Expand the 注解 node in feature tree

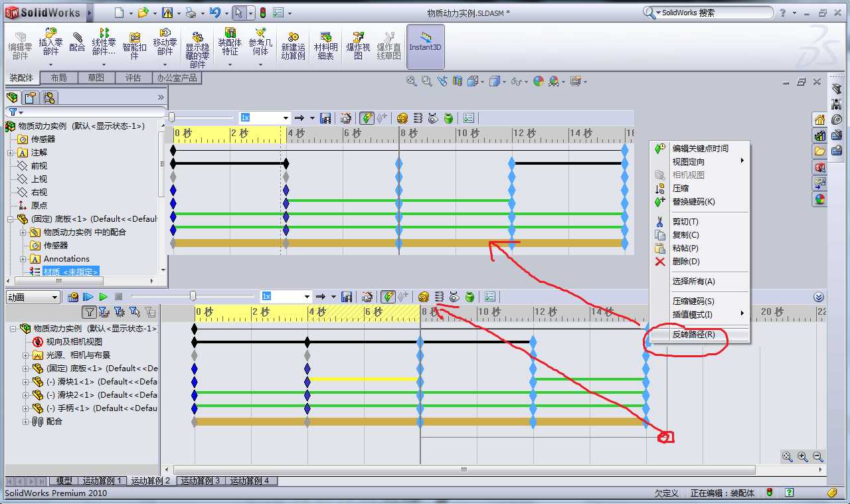(11, 153)
